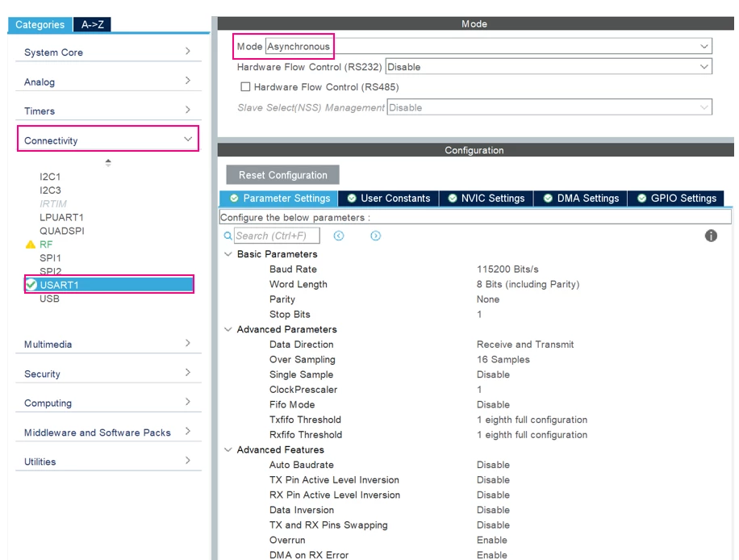Click the Stop Bits value 1
Image resolution: width=739 pixels, height=560 pixels.
479,315
